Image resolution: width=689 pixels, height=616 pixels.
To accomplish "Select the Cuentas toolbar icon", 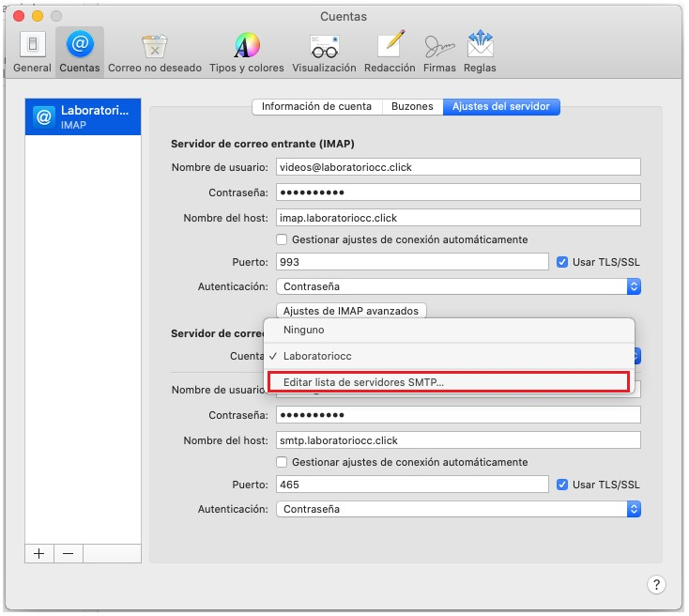I will (x=80, y=53).
